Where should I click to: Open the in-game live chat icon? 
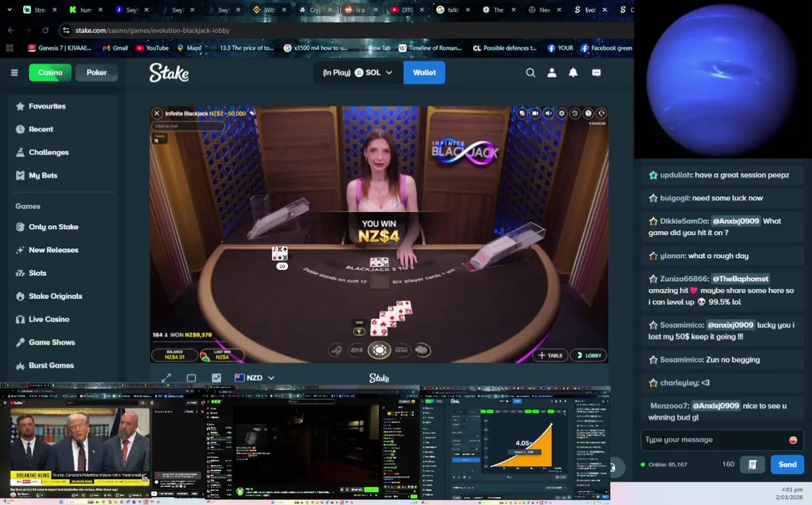pos(522,114)
